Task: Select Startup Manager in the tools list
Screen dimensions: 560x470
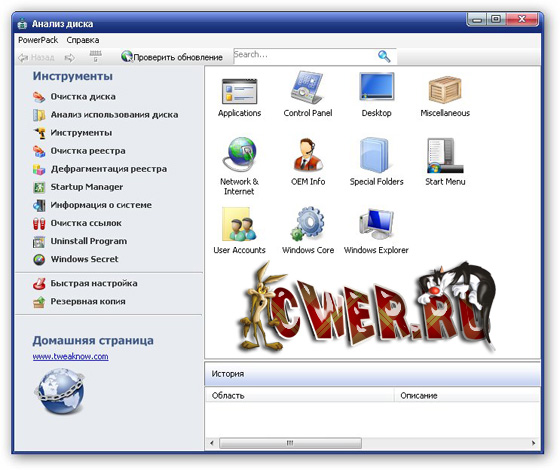Action: click(87, 187)
